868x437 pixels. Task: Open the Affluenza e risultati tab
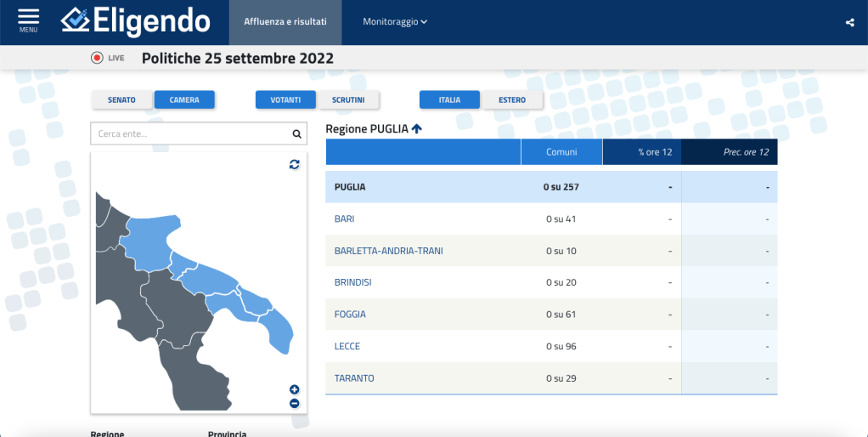tap(285, 22)
